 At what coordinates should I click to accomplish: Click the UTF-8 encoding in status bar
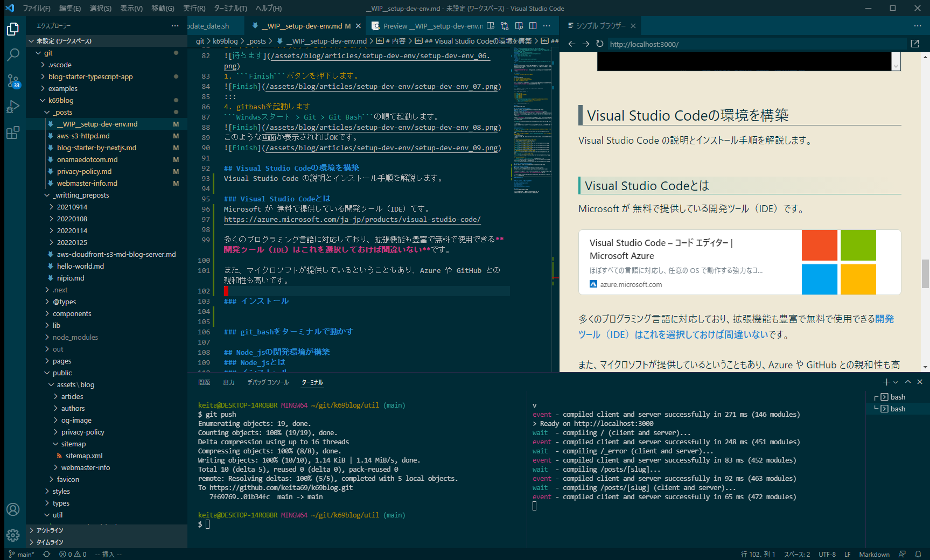click(x=827, y=554)
